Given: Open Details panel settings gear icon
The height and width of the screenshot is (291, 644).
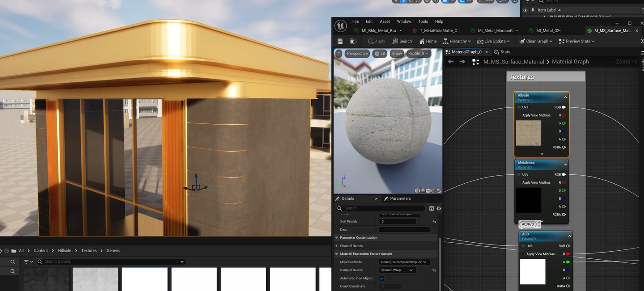Looking at the screenshot, I should tap(439, 208).
